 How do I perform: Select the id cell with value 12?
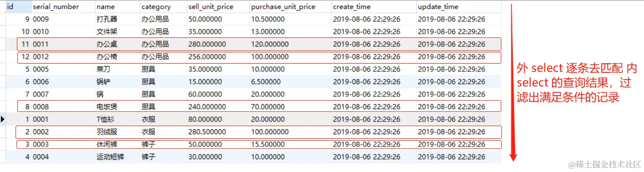[18, 57]
